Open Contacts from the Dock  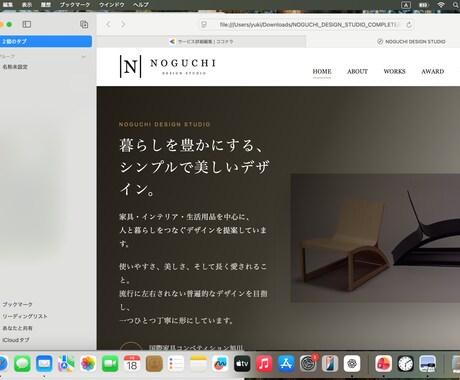point(154,364)
